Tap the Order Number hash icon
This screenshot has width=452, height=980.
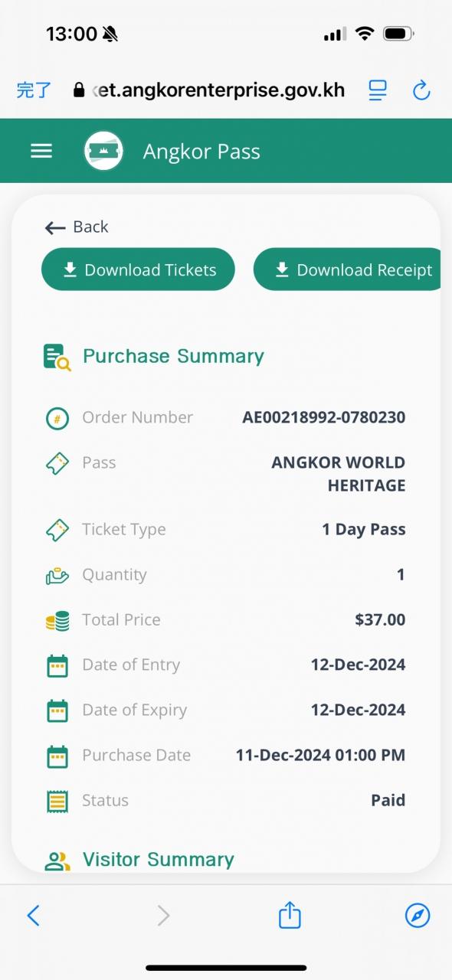click(57, 418)
